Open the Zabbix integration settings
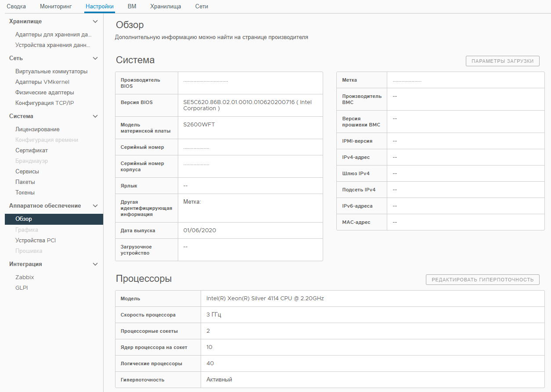Image resolution: width=551 pixels, height=392 pixels. 25,277
